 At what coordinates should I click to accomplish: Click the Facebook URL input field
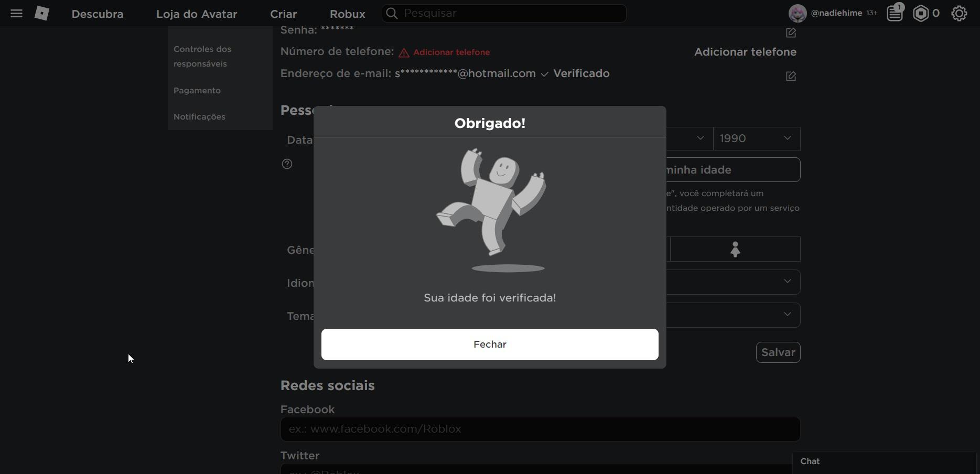[x=540, y=429]
